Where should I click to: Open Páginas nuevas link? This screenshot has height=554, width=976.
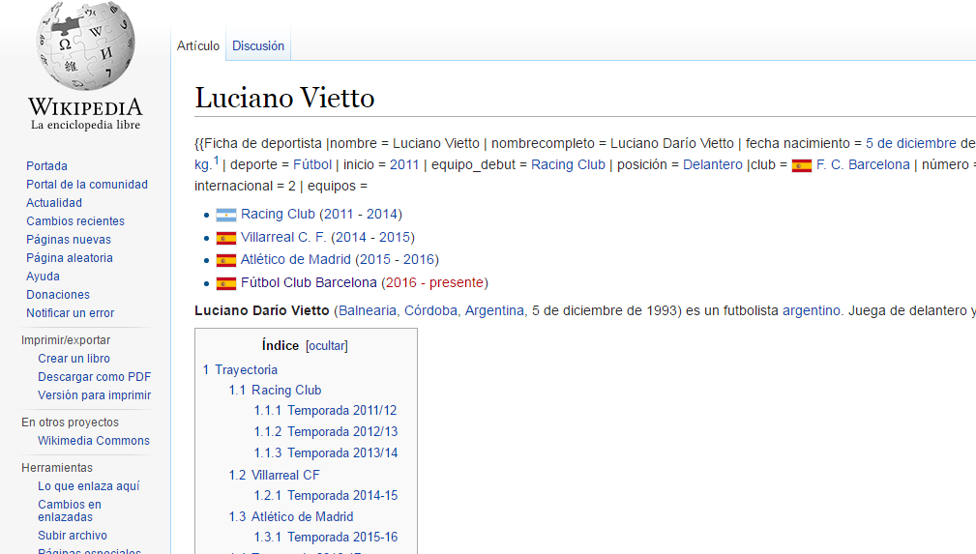68,240
